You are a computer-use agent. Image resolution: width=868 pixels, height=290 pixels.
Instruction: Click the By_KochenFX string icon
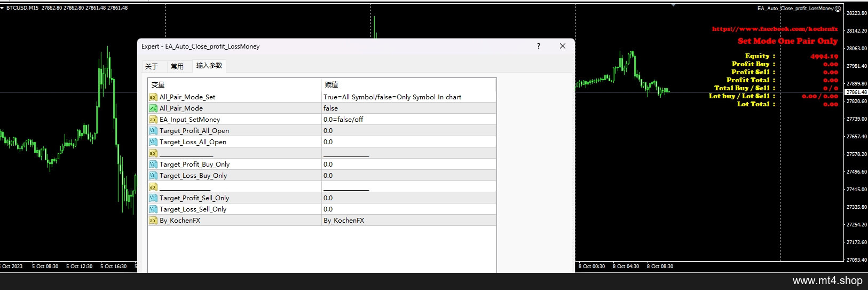153,221
